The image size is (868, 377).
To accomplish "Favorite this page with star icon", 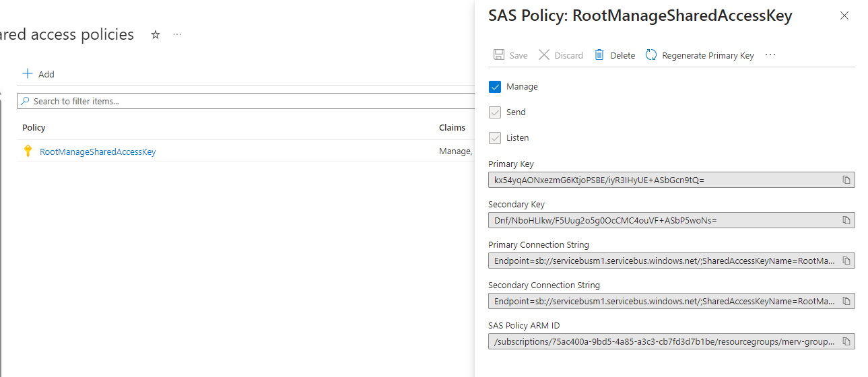I will 156,34.
